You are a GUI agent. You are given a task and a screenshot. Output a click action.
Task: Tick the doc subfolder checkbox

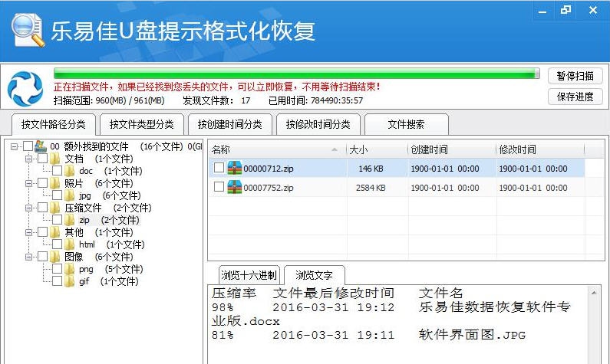point(57,171)
